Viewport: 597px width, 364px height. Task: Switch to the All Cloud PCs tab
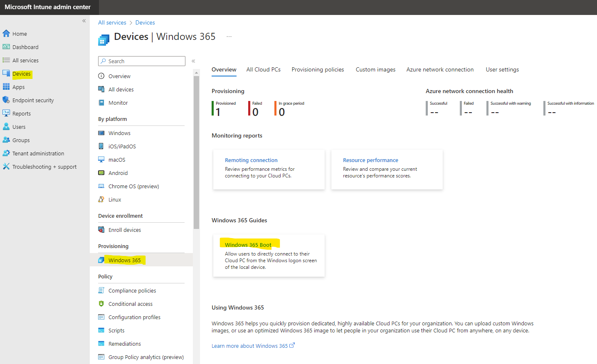point(264,69)
